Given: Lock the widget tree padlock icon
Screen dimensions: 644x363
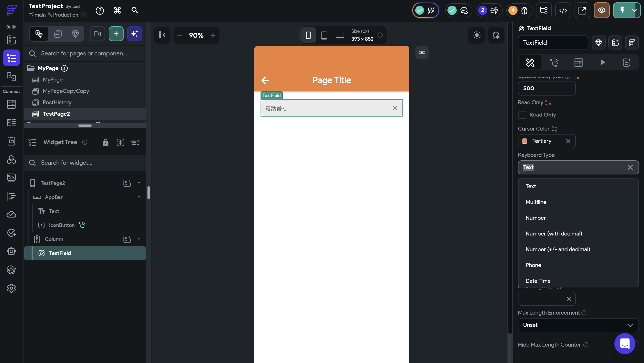Looking at the screenshot, I should click(x=105, y=142).
